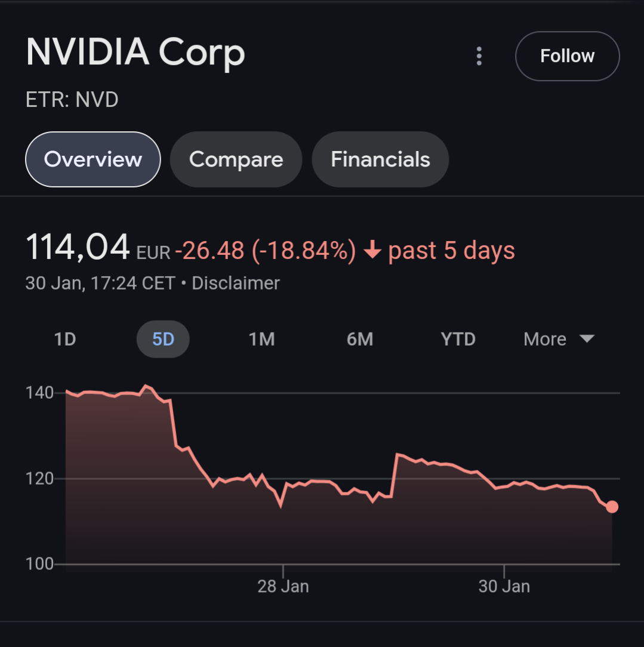Click the red down arrow icon

[x=372, y=251]
